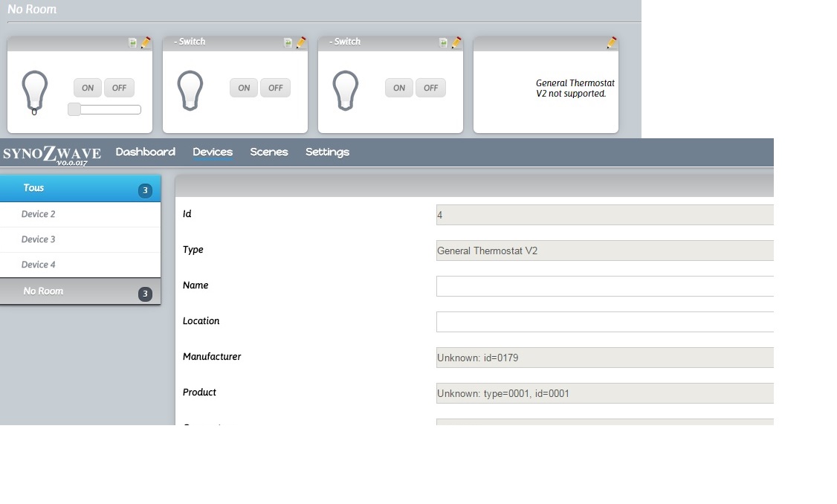Turn ON the Switch card beside the thermostat card
This screenshot has height=504, width=837.
click(x=399, y=88)
